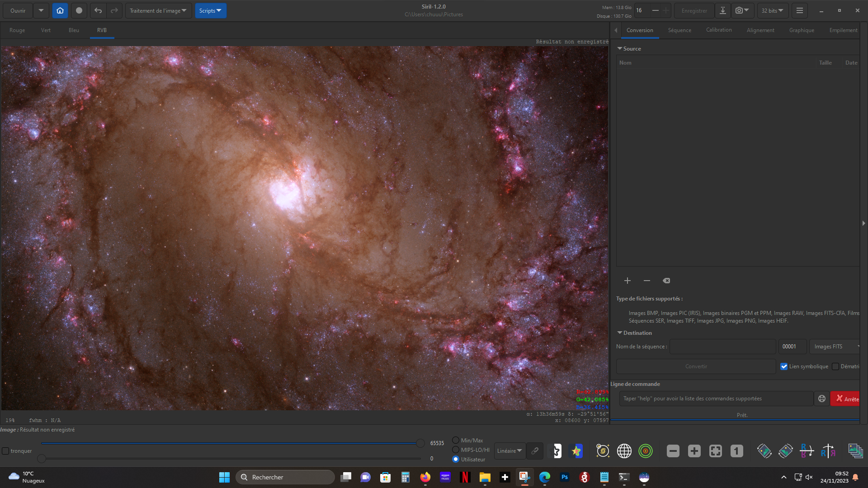Screen dimensions: 868x488
Task: Fit image to window icon
Action: tap(716, 450)
